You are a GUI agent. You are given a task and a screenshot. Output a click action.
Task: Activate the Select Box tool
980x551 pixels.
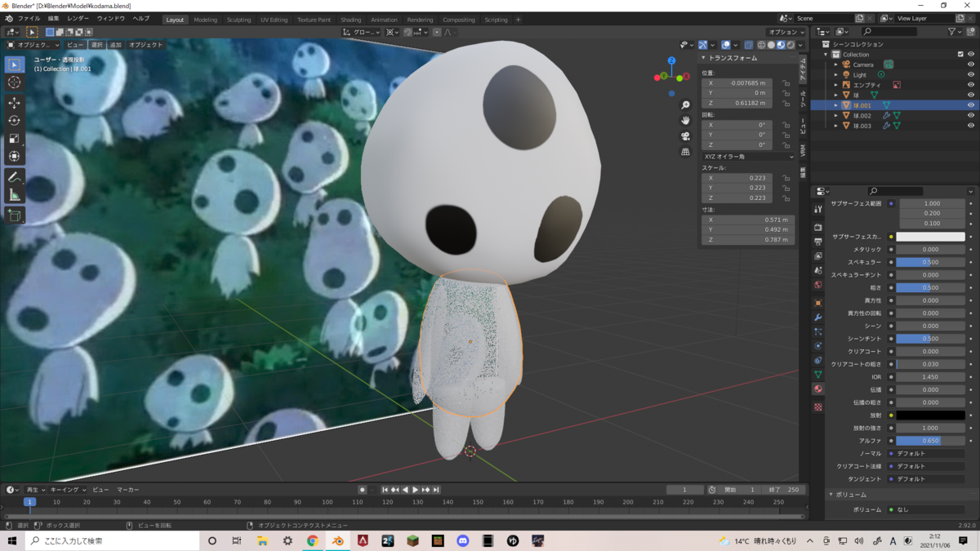(14, 64)
